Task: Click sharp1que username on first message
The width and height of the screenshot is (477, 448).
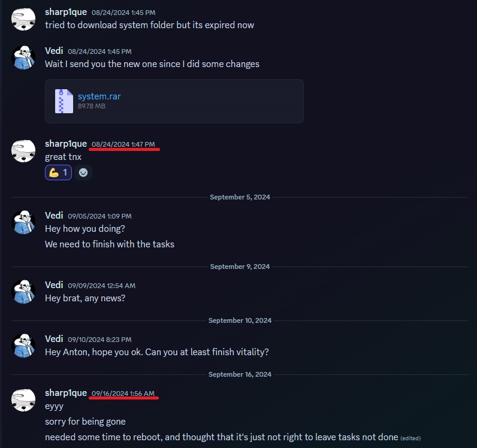Action: [66, 12]
